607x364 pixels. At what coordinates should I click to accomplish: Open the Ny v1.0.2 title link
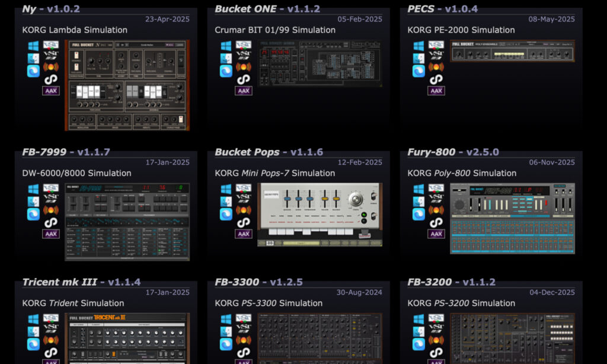coord(51,9)
